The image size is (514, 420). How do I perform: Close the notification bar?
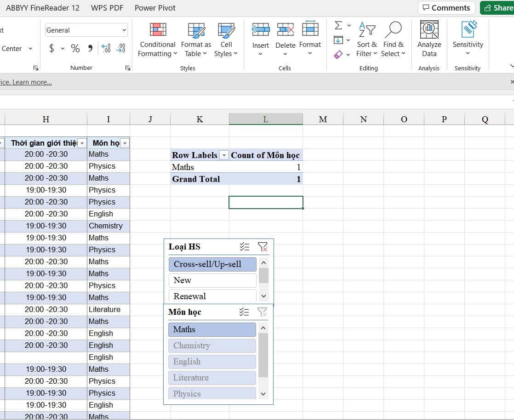click(512, 82)
